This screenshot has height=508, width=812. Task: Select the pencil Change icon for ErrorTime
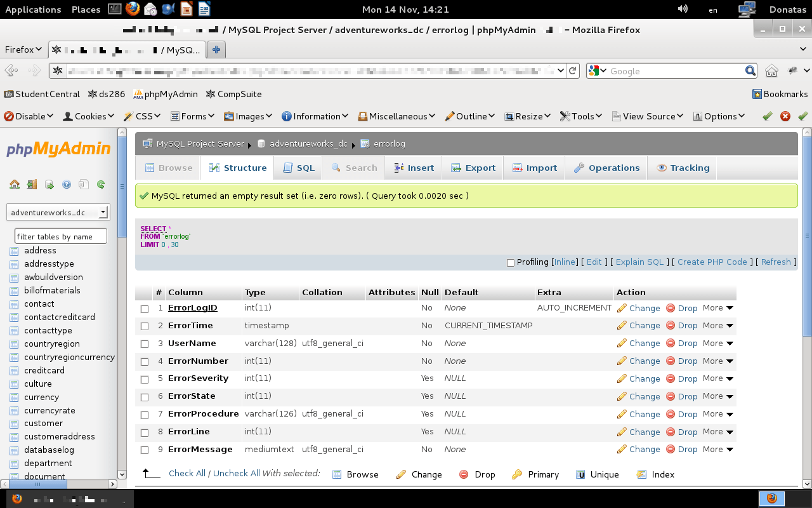coord(622,325)
